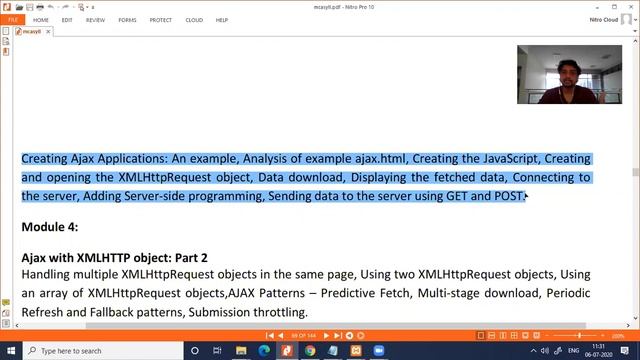The width and height of the screenshot is (640, 360).
Task: Open the second left sidebar panel icon
Action: point(6,41)
